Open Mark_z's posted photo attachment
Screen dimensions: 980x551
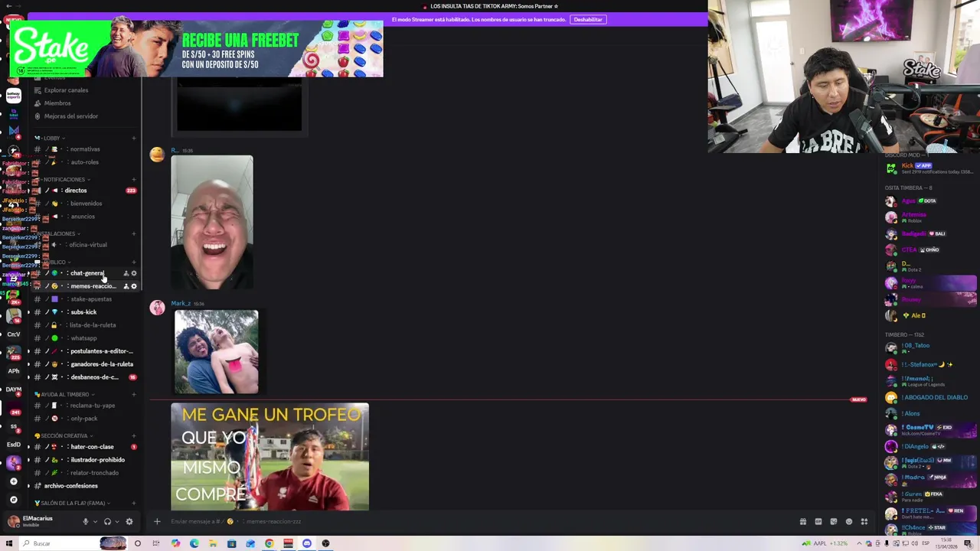[x=217, y=352]
